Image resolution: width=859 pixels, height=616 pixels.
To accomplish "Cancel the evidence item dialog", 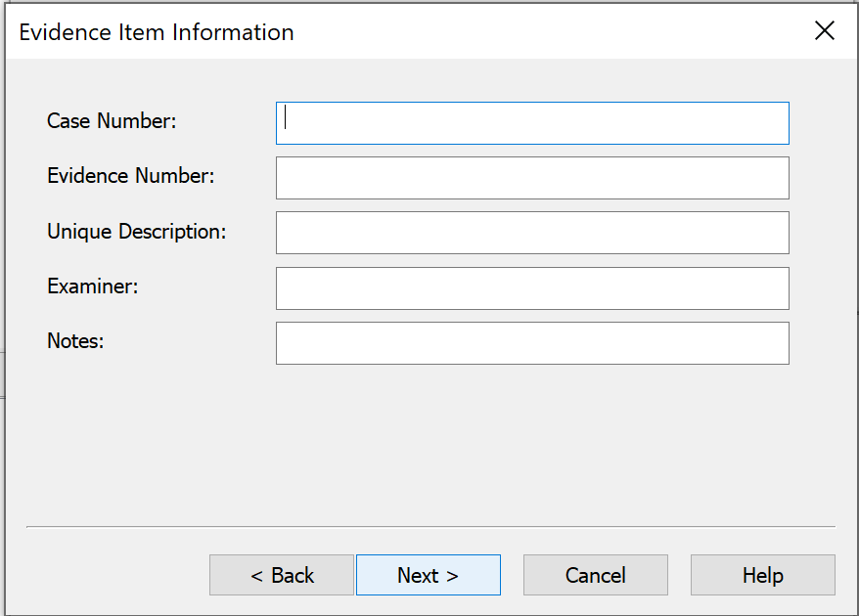I will [x=595, y=575].
